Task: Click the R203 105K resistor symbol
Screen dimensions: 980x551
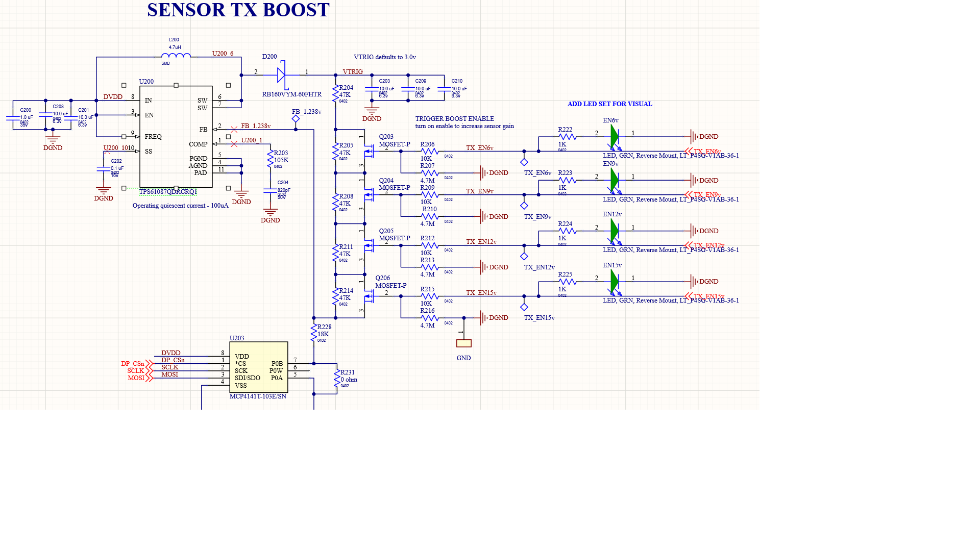Action: click(270, 159)
